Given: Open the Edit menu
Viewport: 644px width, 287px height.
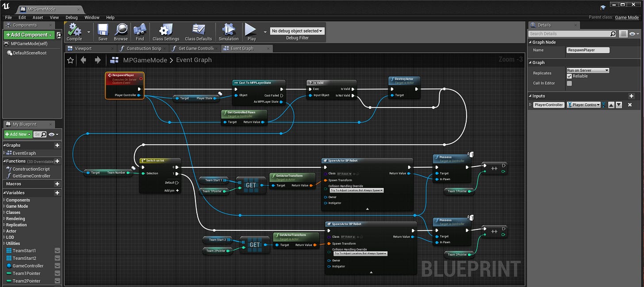Looking at the screenshot, I should 22,17.
